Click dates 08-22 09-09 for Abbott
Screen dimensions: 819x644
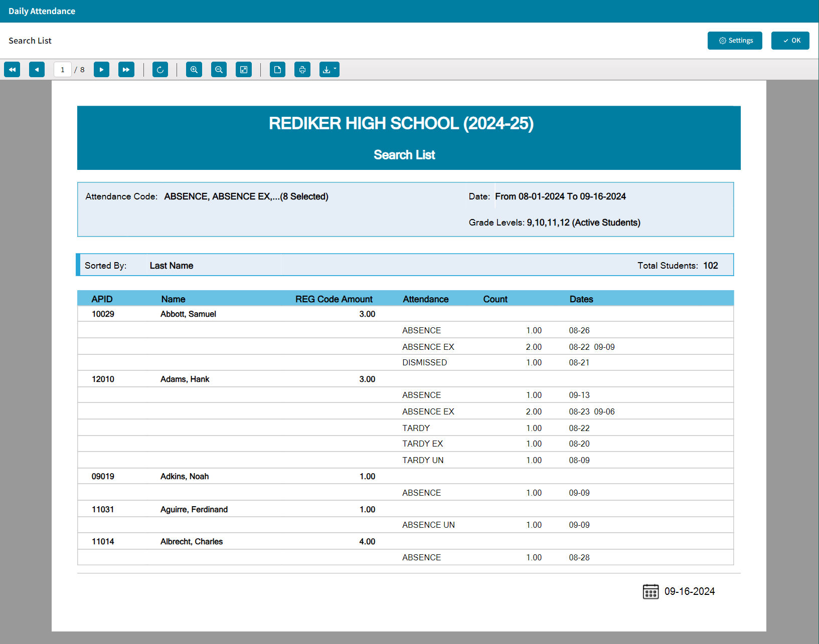(x=592, y=347)
